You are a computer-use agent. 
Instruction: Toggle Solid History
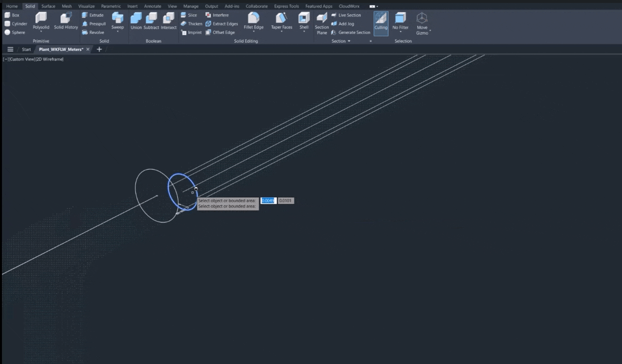[66, 21]
